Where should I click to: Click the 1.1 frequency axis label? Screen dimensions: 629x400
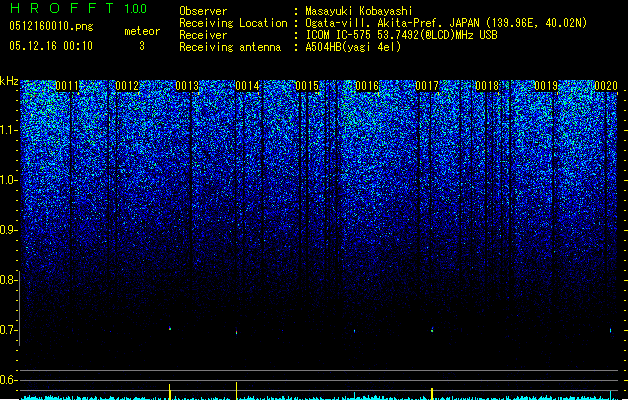coord(9,130)
